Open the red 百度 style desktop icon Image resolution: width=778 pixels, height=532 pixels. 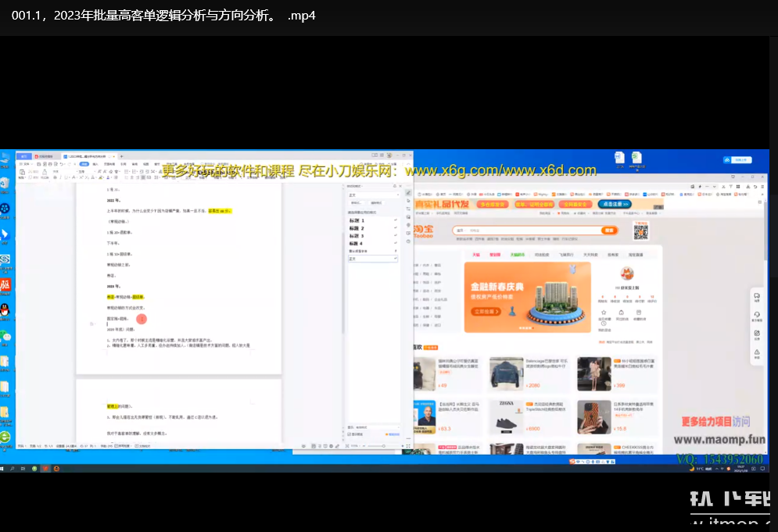pyautogui.click(x=5, y=284)
